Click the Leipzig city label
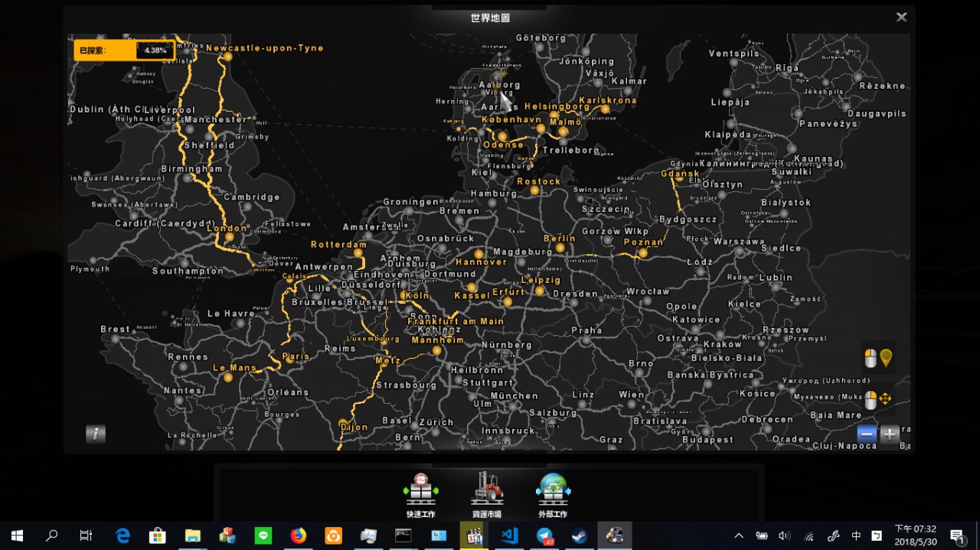 point(541,280)
